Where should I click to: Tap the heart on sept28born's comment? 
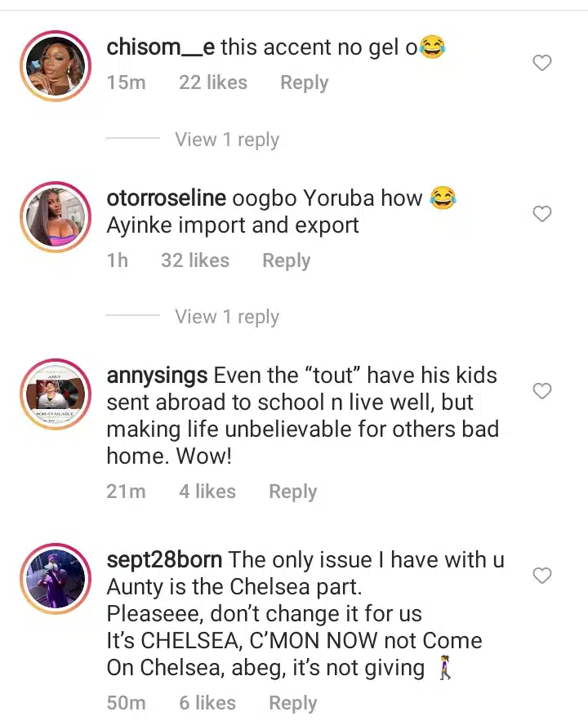542,576
